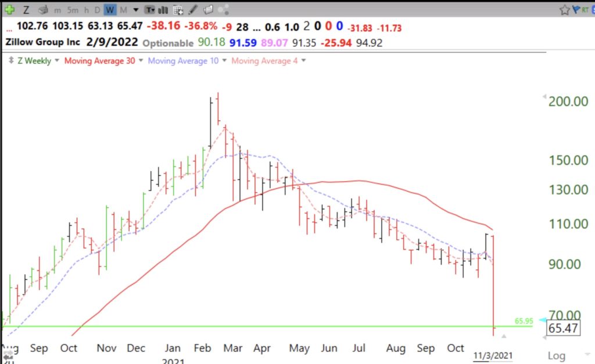The width and height of the screenshot is (595, 364).
Task: Click the green plus add-chart icon
Action: [10, 10]
